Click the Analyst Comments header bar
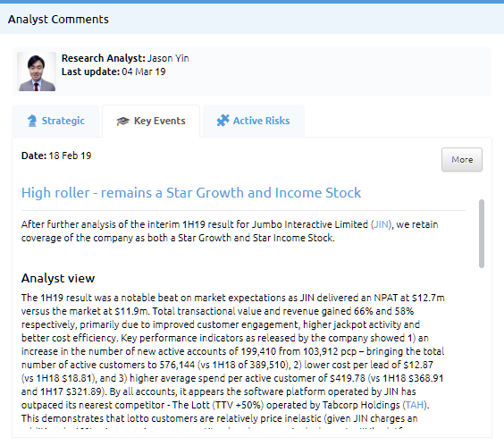This screenshot has width=504, height=446. 252,20
